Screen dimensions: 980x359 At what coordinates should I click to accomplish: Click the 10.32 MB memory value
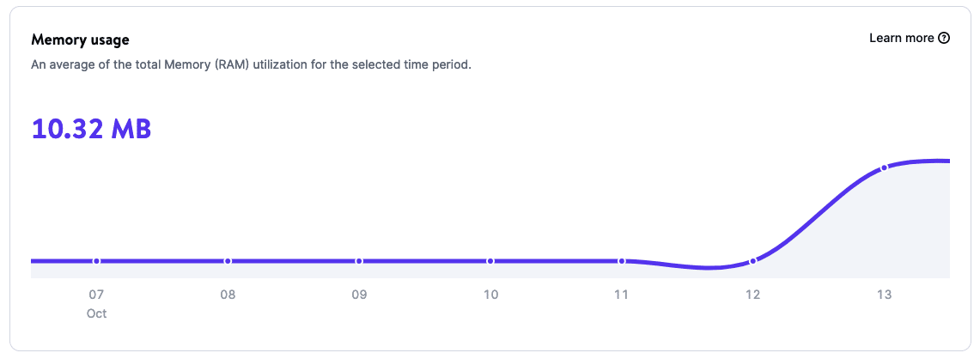[x=91, y=129]
